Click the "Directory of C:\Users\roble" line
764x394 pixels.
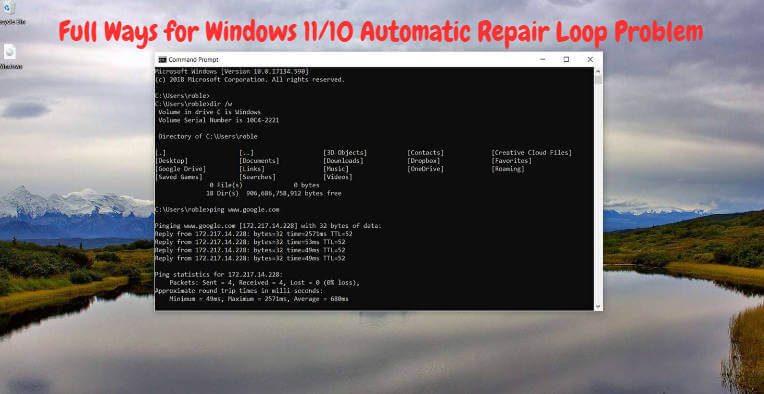coord(208,136)
